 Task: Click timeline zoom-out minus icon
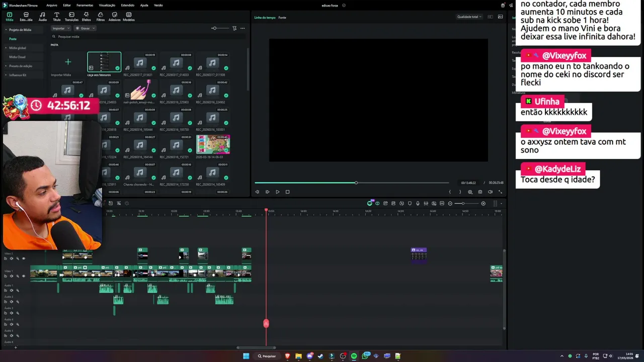450,203
